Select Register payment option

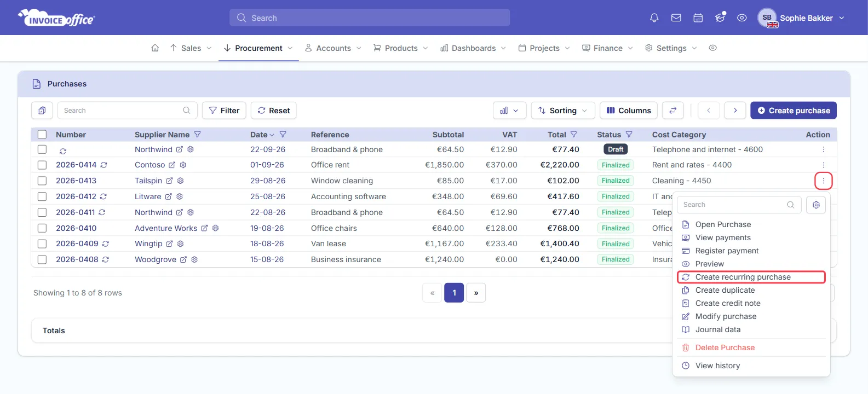click(727, 251)
